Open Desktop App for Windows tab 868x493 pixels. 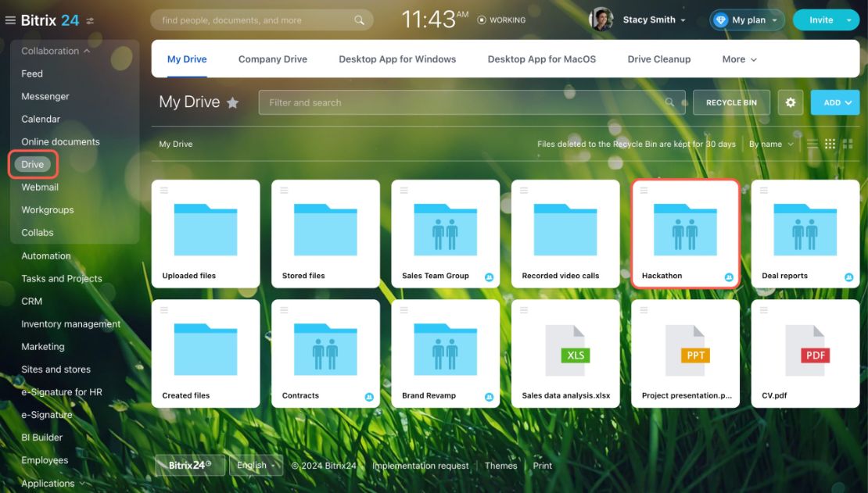click(x=397, y=59)
